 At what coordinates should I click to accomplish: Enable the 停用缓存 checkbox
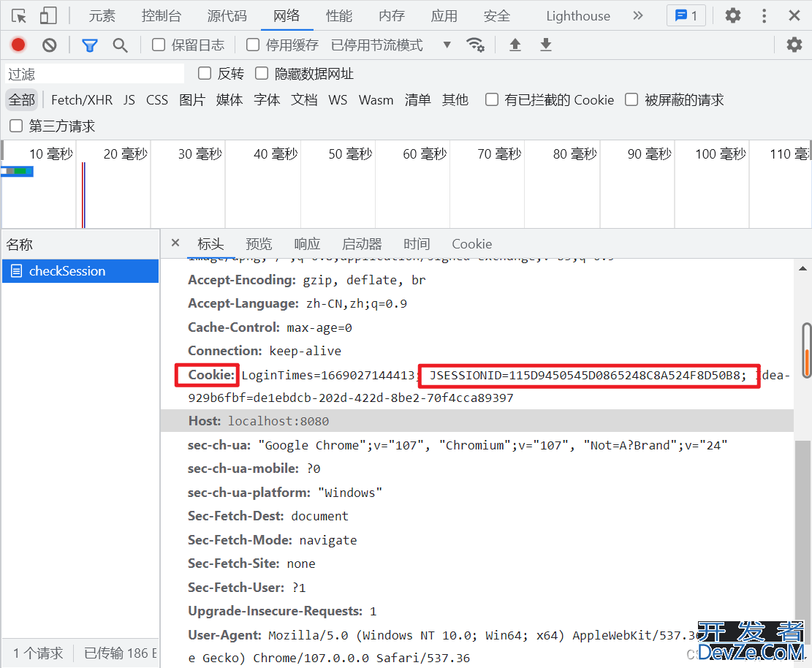click(x=253, y=45)
